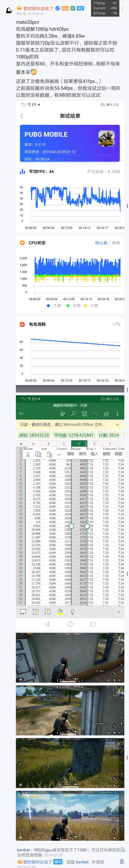Choose 清除 in the context menu
The height and width of the screenshot is (868, 129).
point(70,454)
